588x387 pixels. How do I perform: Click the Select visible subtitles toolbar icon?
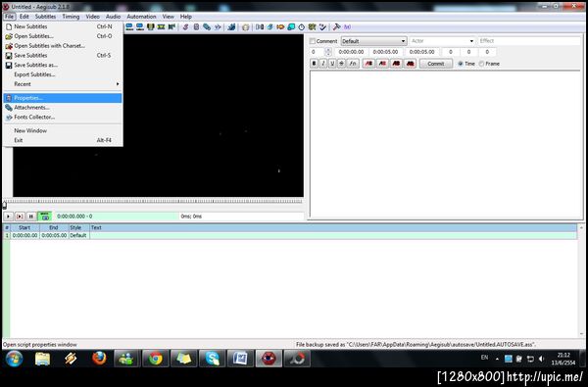150,27
